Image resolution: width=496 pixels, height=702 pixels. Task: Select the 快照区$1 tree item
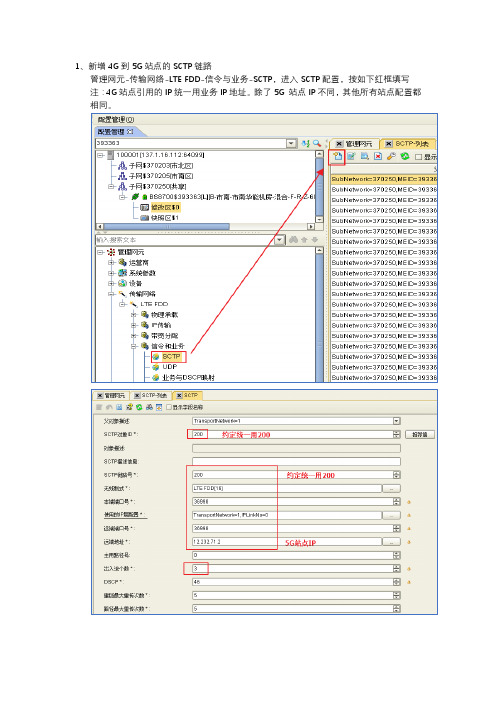[x=165, y=218]
